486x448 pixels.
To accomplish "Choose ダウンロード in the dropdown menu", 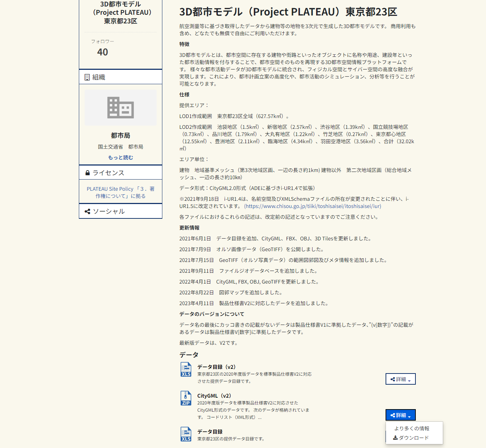I will coord(411,438).
